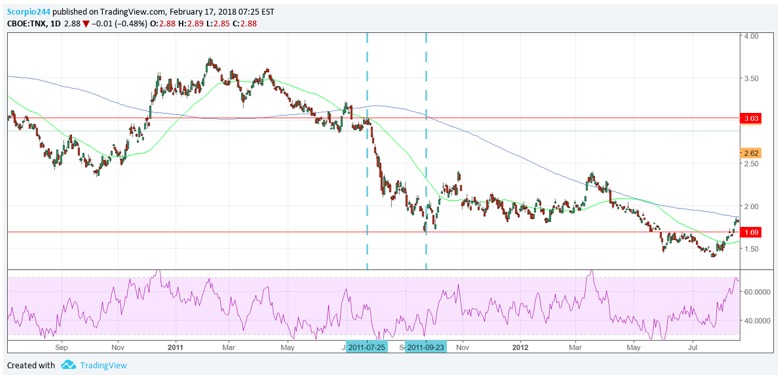The width and height of the screenshot is (782, 375).
Task: Click the 1.50 price axis value
Action: point(753,249)
